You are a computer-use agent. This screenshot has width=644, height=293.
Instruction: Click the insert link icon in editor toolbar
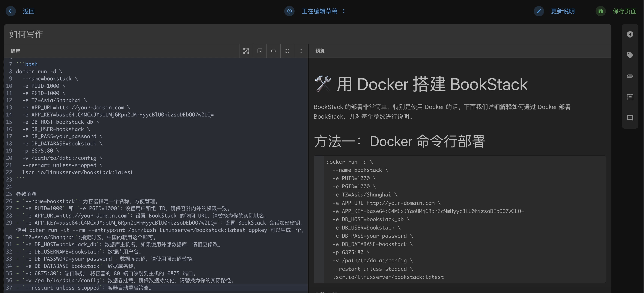point(274,51)
